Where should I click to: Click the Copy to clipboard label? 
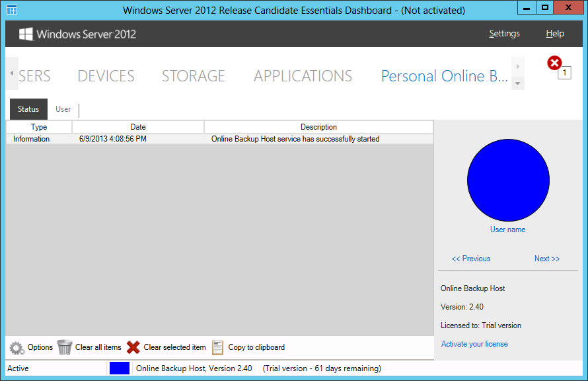pos(256,347)
